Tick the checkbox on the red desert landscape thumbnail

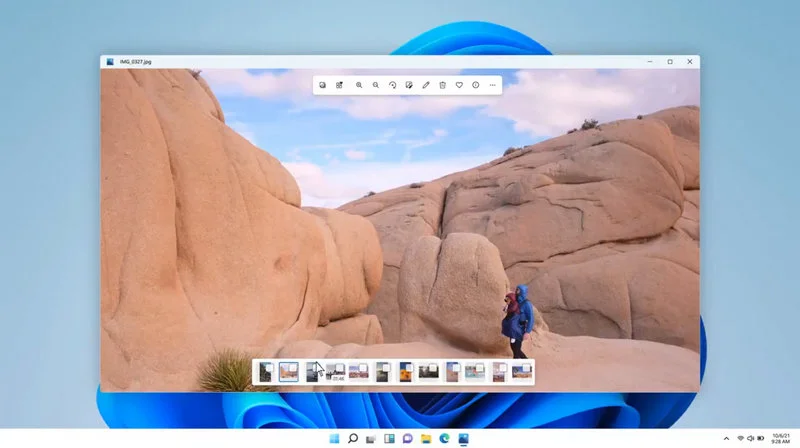pyautogui.click(x=363, y=368)
